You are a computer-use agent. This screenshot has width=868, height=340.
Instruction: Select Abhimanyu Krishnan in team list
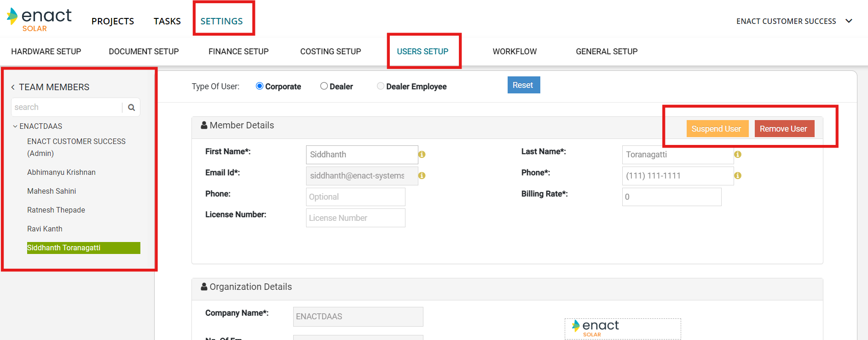[61, 172]
